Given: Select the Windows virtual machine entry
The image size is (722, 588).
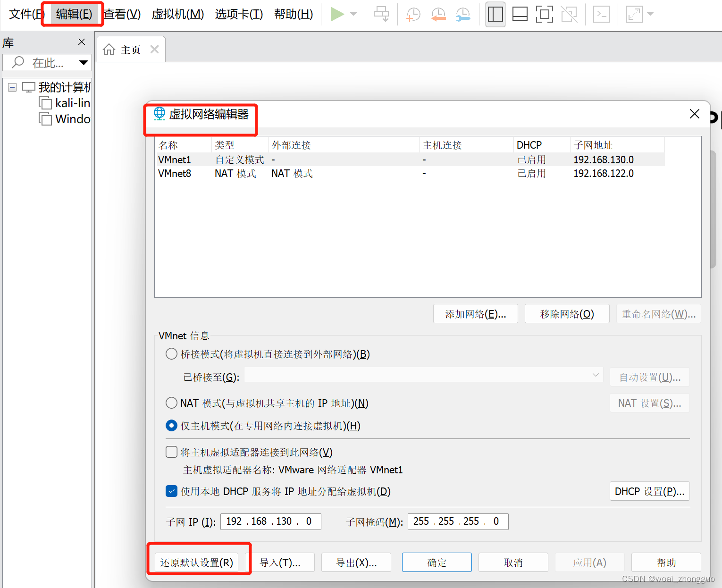Looking at the screenshot, I should 65,119.
